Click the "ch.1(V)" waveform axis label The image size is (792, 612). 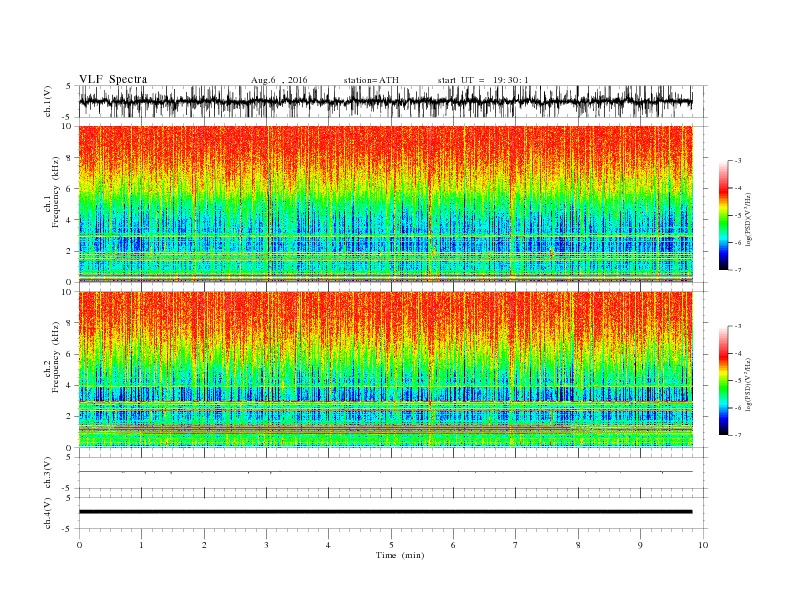(x=48, y=103)
